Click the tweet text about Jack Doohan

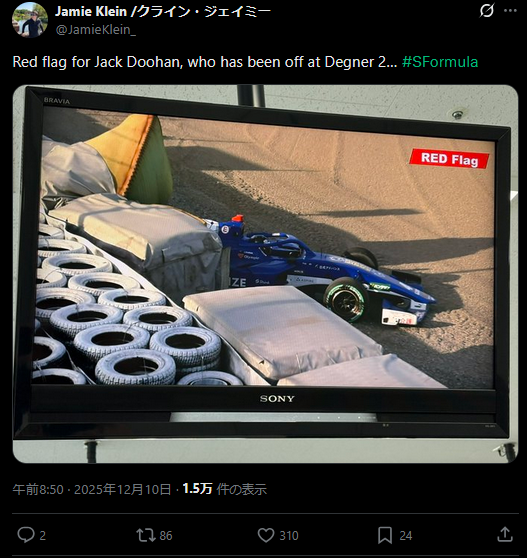(205, 62)
